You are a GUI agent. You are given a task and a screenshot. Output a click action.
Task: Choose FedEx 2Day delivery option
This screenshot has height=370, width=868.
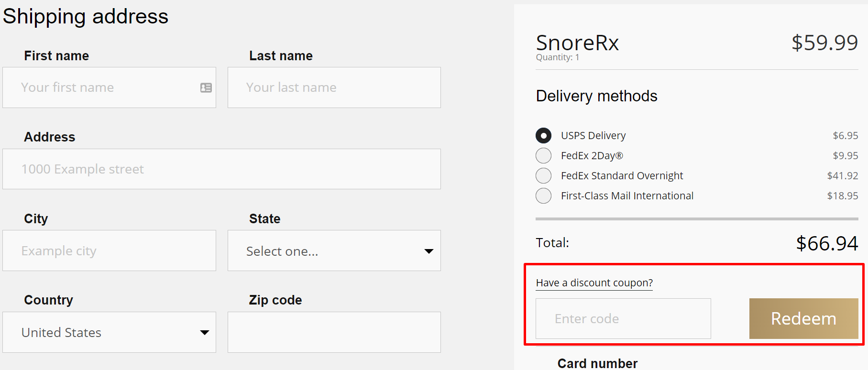tap(543, 155)
